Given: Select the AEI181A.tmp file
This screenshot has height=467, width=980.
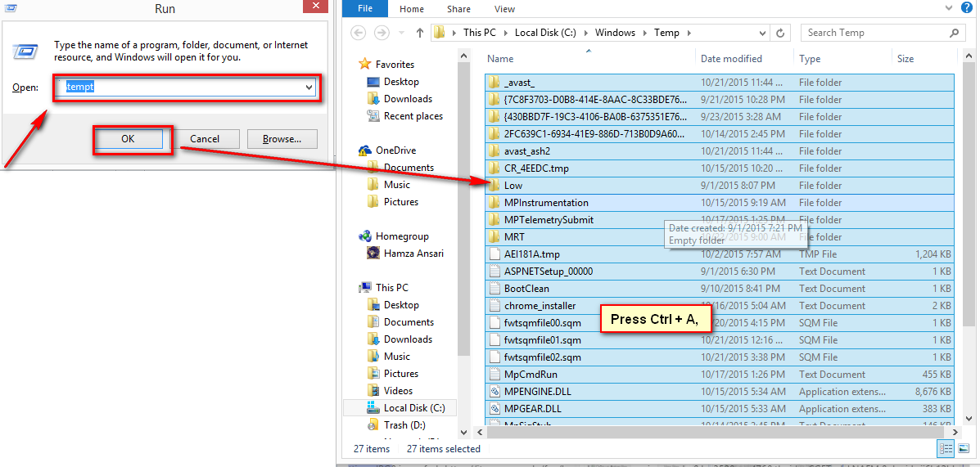Looking at the screenshot, I should 720,254.
